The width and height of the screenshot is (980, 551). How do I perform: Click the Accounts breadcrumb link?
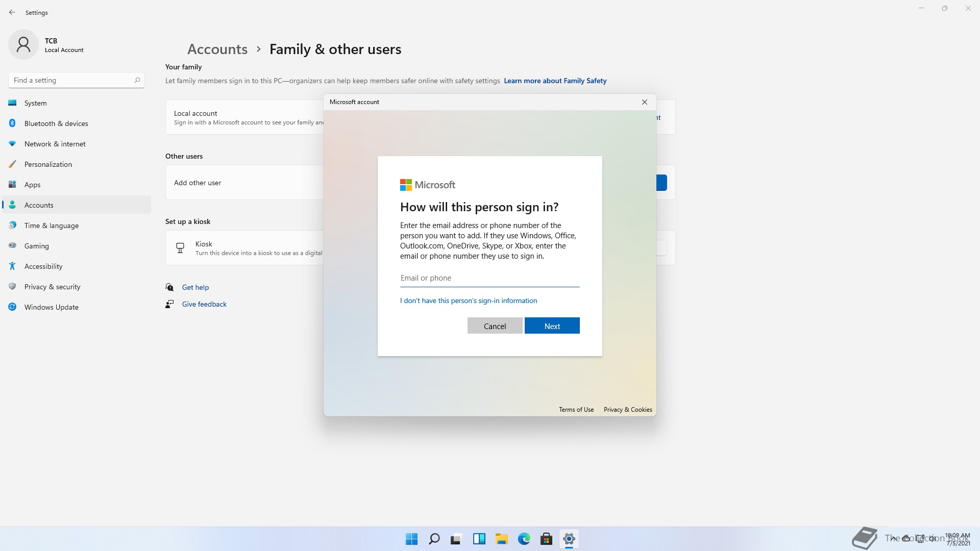217,49
